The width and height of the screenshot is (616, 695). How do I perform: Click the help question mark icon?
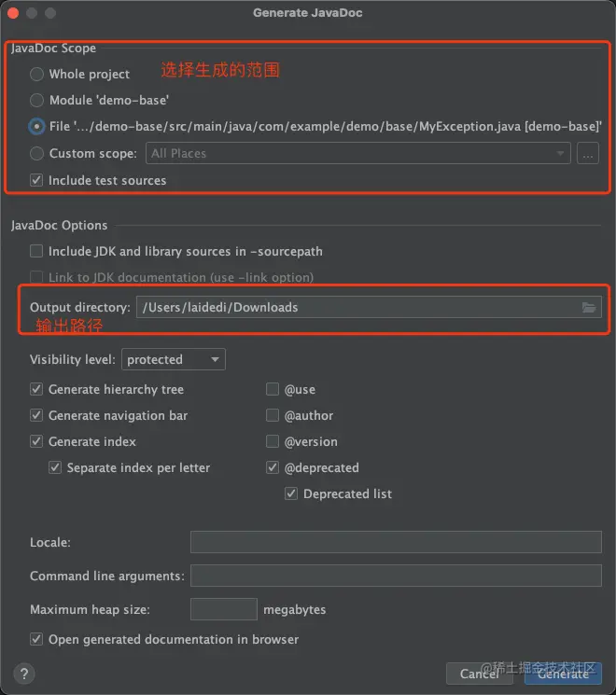[25, 674]
